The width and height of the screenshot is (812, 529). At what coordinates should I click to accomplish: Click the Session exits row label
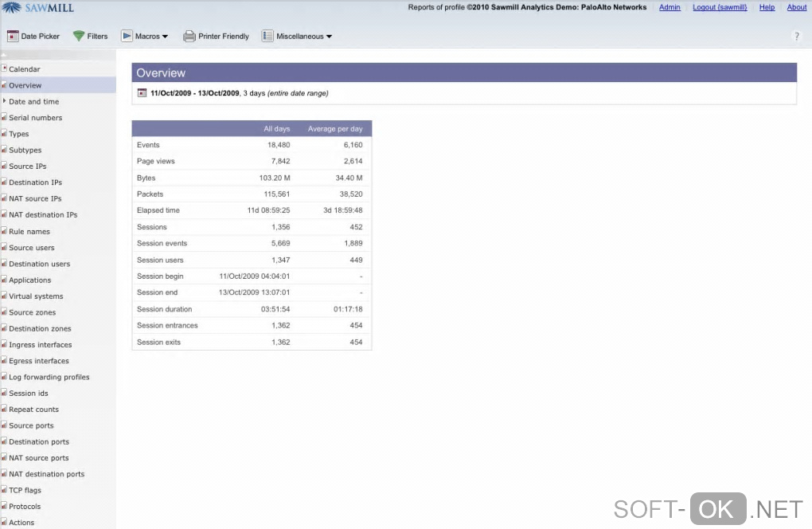[158, 342]
